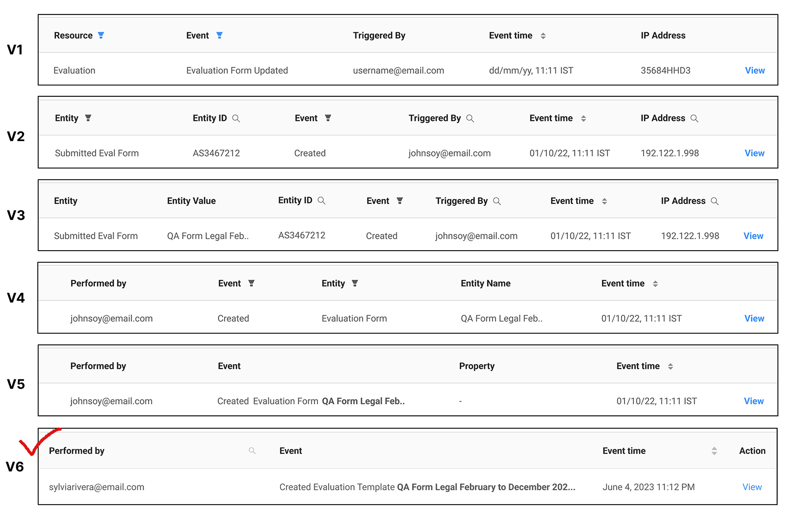
Task: Click Entity Value column header in V3
Action: (x=191, y=201)
